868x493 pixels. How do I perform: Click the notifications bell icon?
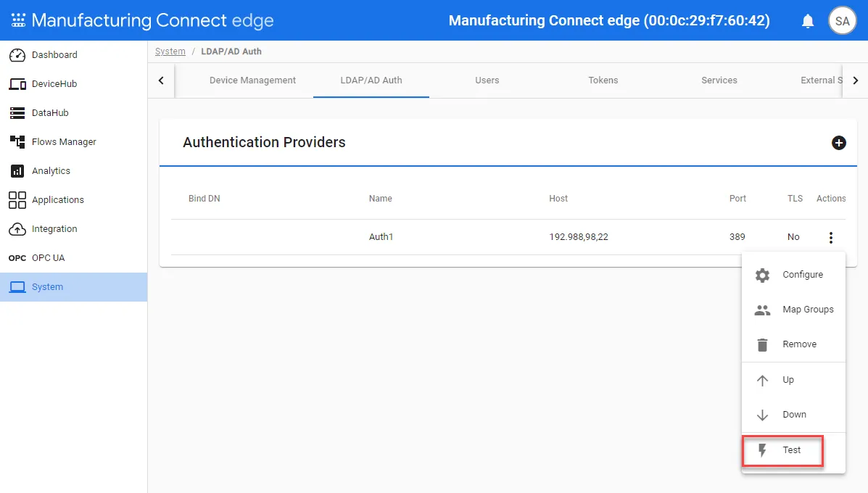pos(808,21)
